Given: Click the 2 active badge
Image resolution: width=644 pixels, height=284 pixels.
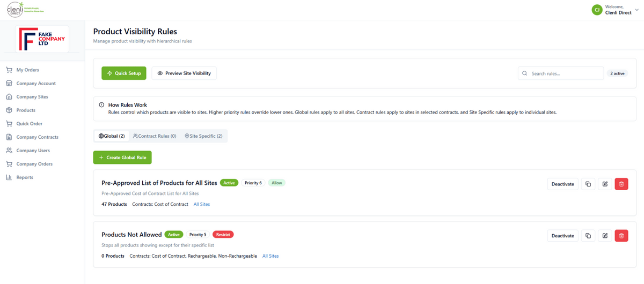Looking at the screenshot, I should point(617,73).
